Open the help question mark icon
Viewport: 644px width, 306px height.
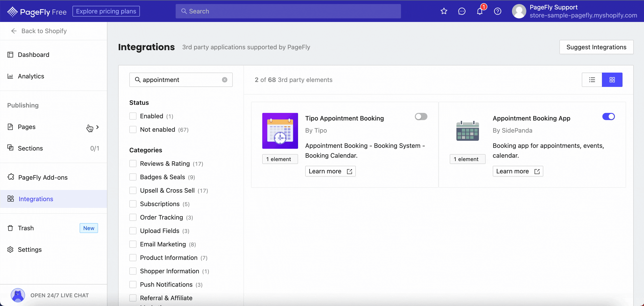click(x=497, y=11)
